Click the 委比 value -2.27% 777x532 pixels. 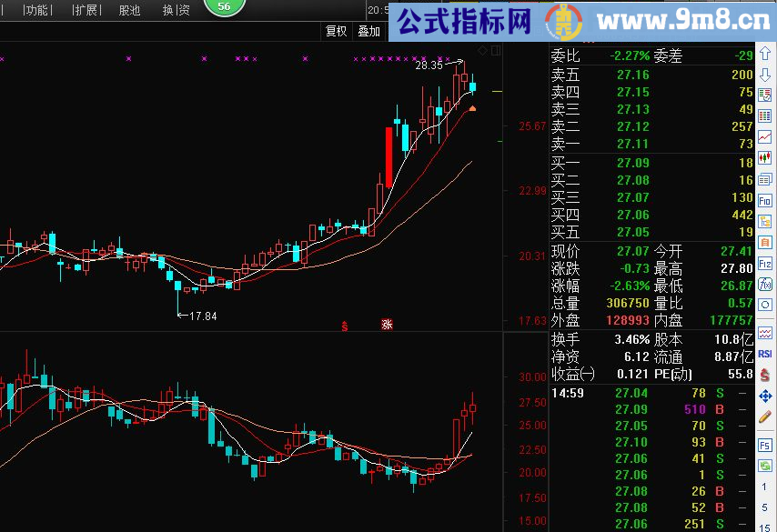630,55
